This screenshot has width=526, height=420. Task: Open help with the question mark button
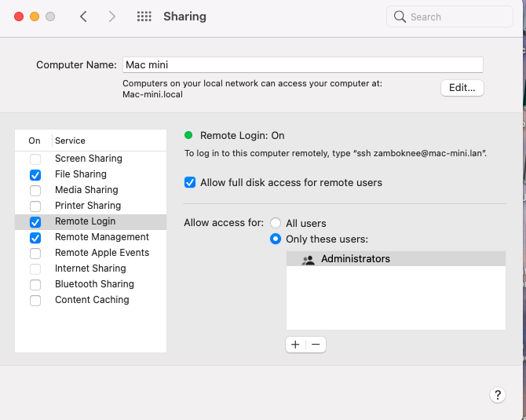[x=498, y=395]
